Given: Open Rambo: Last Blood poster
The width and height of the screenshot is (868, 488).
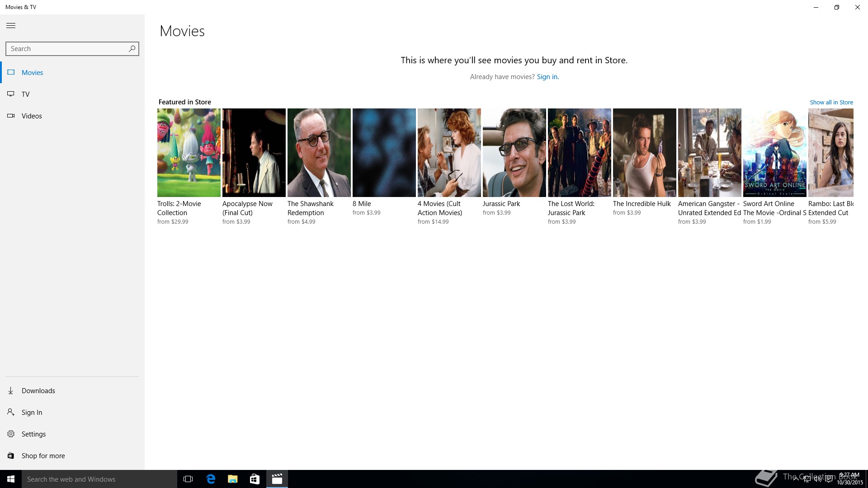Looking at the screenshot, I should click(x=831, y=153).
